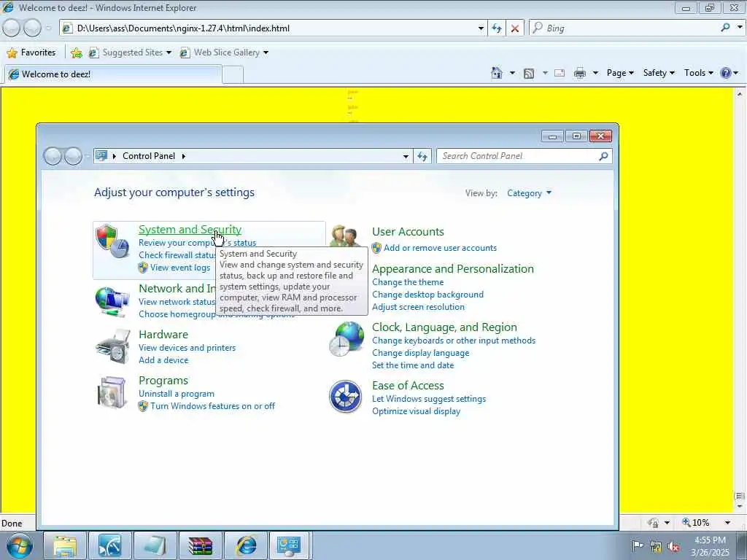Click the Action Center flag tray icon
747x560 pixels.
click(637, 545)
